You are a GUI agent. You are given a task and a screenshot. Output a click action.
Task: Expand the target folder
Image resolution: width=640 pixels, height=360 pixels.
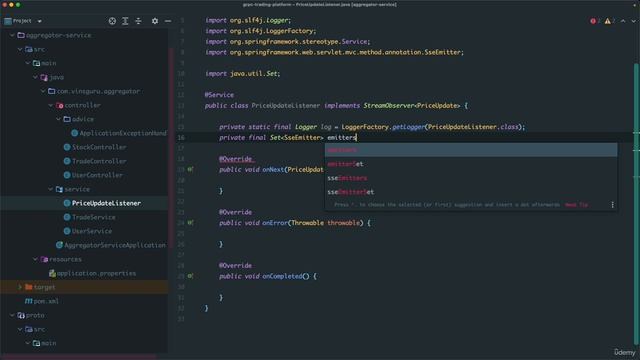20,287
